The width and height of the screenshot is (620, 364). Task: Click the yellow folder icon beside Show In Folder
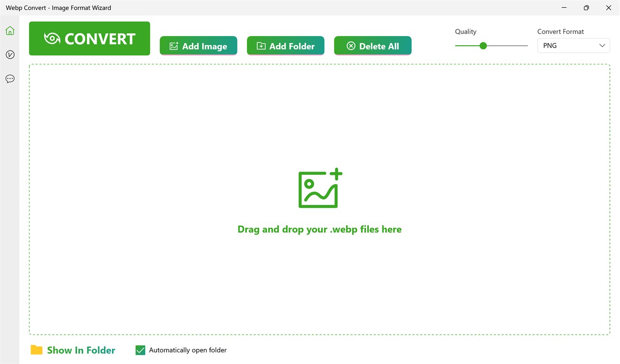pyautogui.click(x=37, y=350)
